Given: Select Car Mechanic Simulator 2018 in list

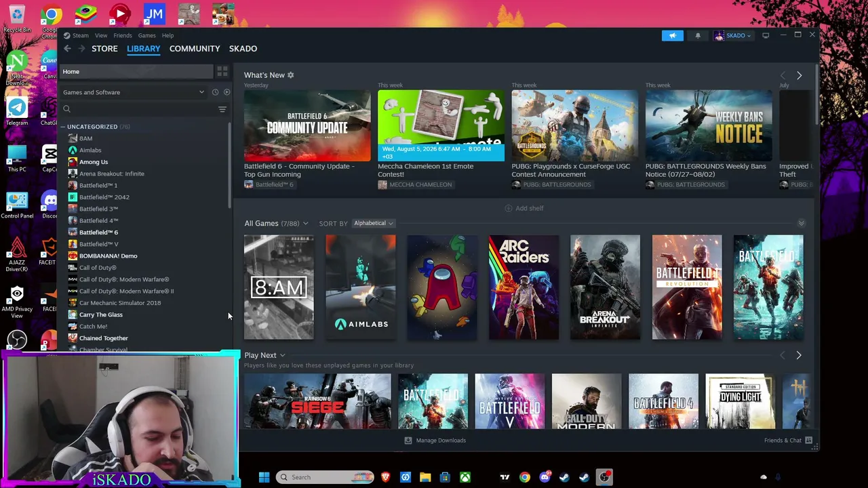Looking at the screenshot, I should (120, 303).
